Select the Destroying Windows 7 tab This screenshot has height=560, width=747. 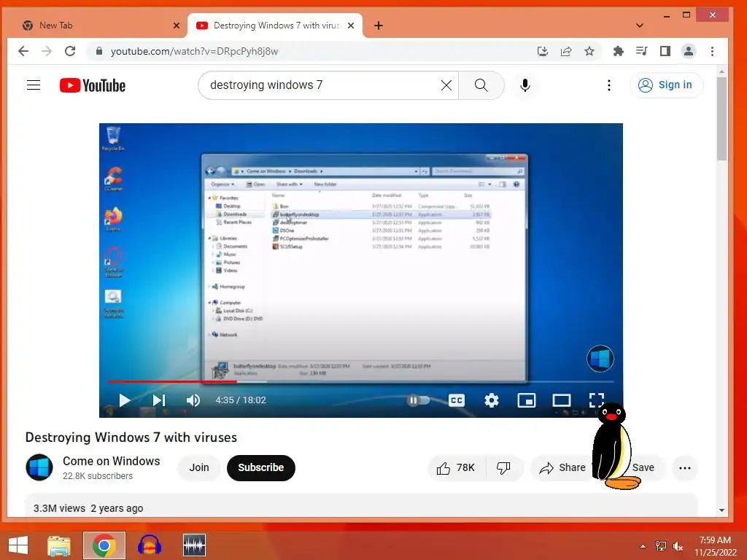point(275,26)
